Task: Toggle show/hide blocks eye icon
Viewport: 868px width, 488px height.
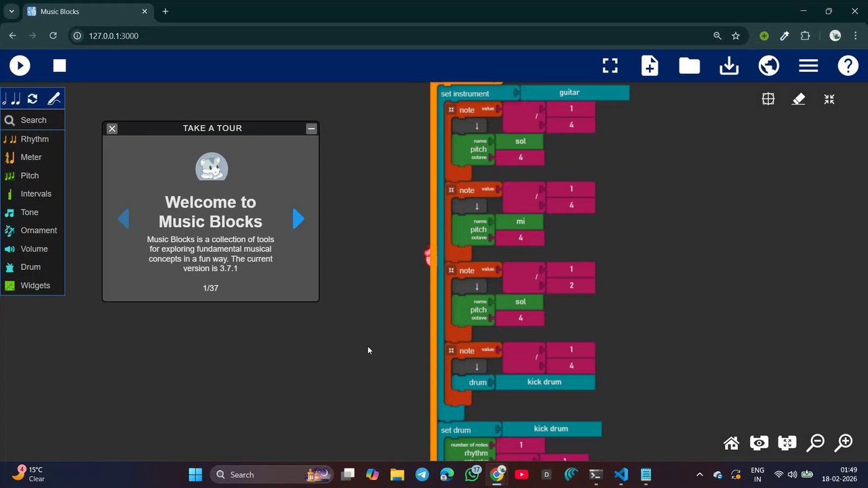Action: click(x=759, y=443)
